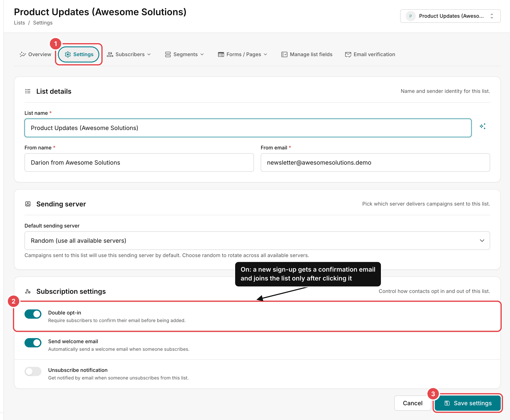Click the AI sparkle icon beside List name
510x420 pixels.
click(x=482, y=126)
